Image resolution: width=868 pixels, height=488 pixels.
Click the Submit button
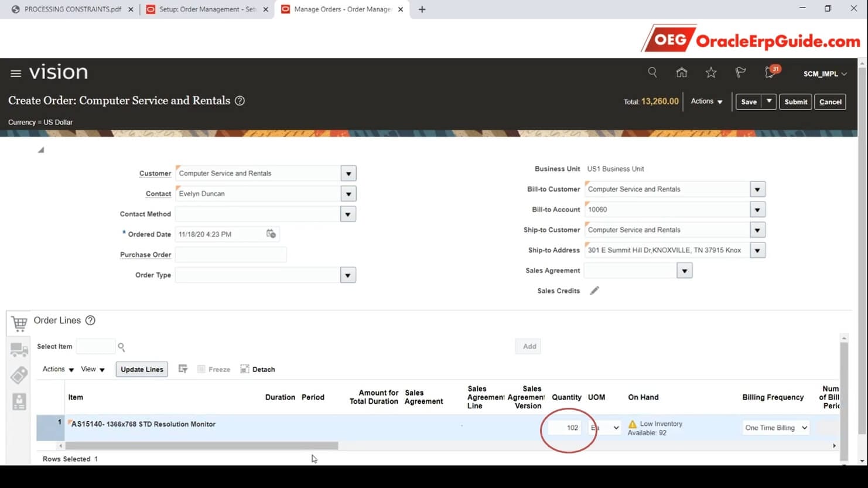[x=795, y=101]
